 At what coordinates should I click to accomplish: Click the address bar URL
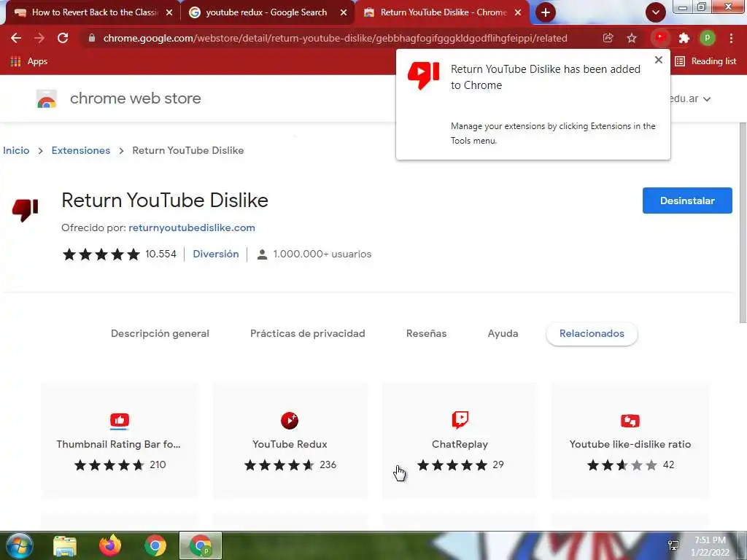(x=335, y=38)
